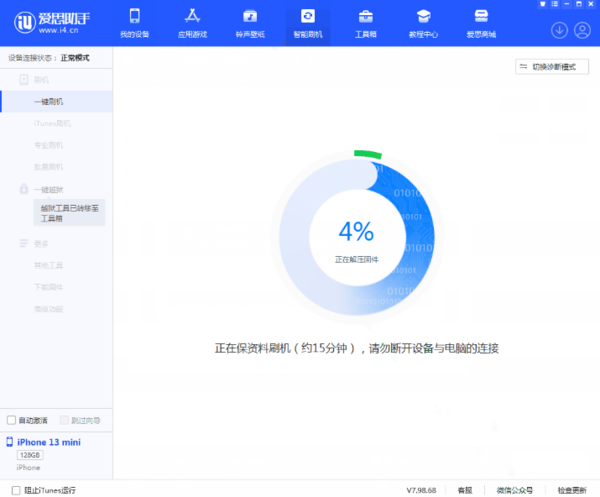The width and height of the screenshot is (600, 497).
Task: Expand the 一键越狱 jailbreak section
Action: click(x=49, y=189)
